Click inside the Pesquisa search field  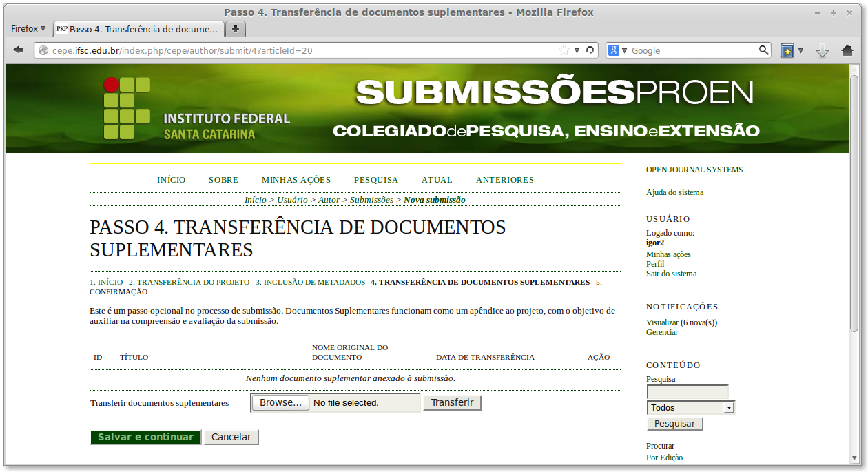(x=687, y=391)
